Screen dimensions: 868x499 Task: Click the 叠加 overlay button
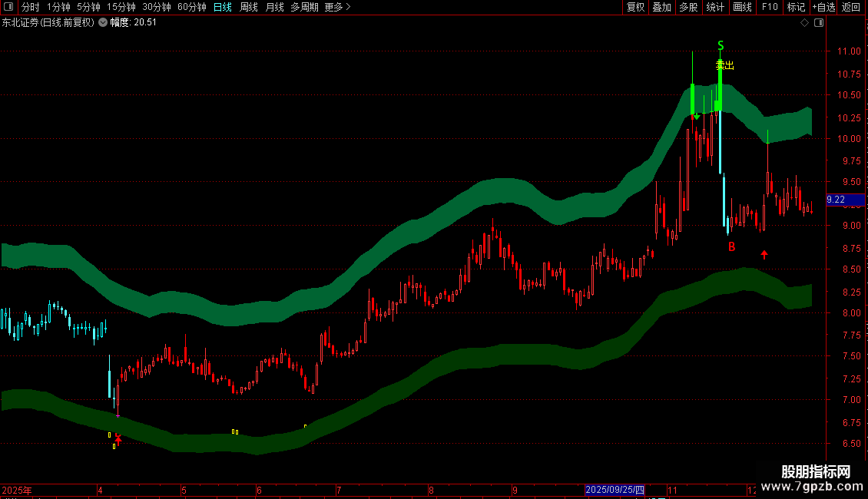(x=661, y=7)
